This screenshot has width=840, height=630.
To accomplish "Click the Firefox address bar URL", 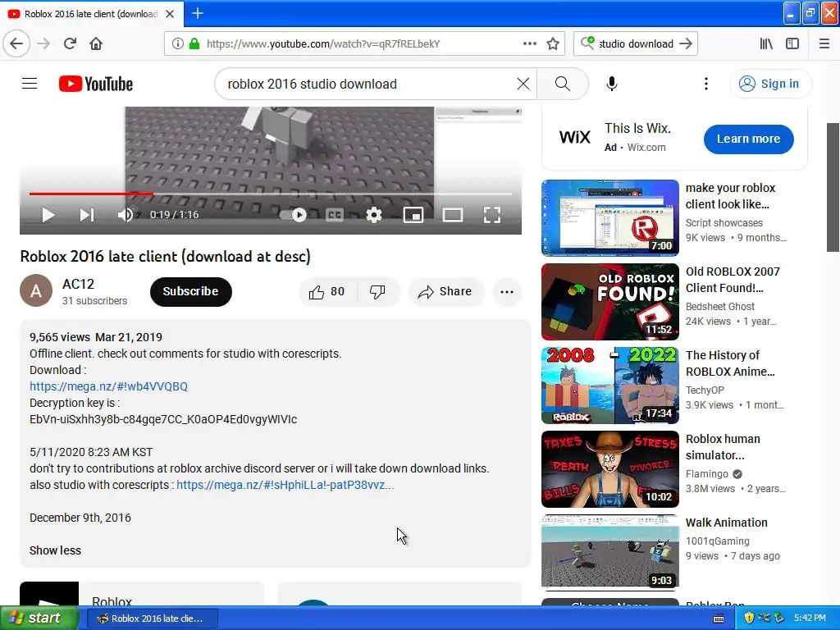I will pos(323,43).
